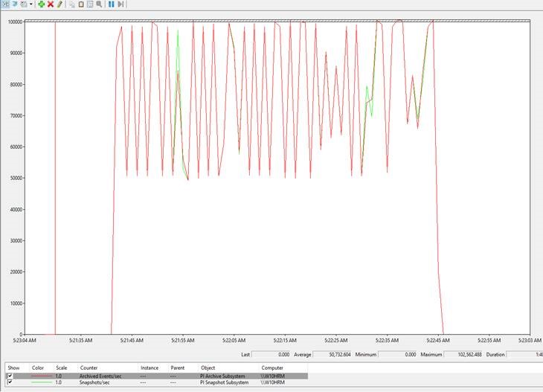Add a counter with the green plus
Image resolution: width=543 pixels, height=392 pixels.
[41, 4]
